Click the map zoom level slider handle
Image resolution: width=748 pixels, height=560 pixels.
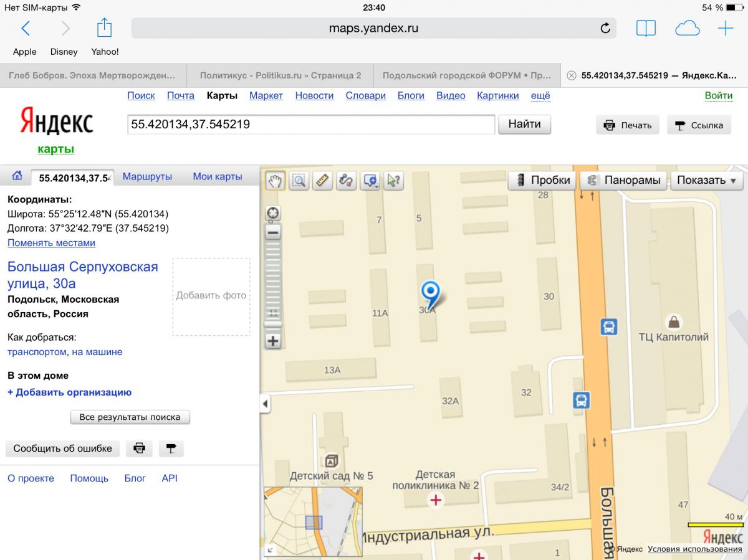click(x=273, y=323)
